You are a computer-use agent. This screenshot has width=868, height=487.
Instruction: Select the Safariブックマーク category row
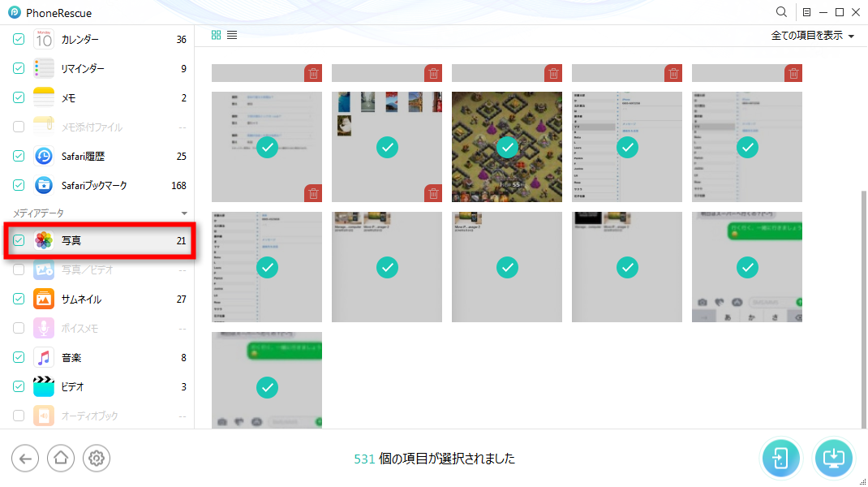[97, 185]
